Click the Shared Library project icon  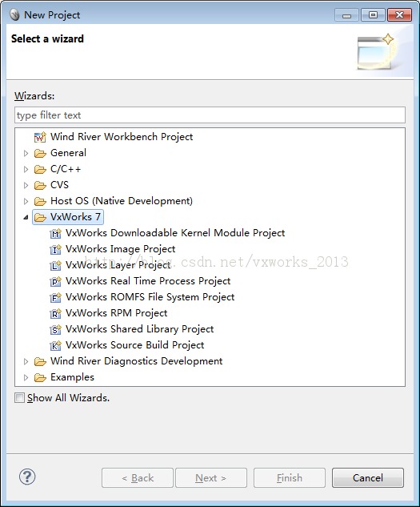(55, 329)
